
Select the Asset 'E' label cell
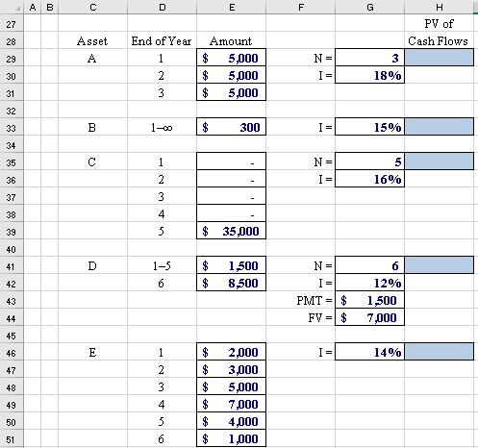pyautogui.click(x=93, y=352)
